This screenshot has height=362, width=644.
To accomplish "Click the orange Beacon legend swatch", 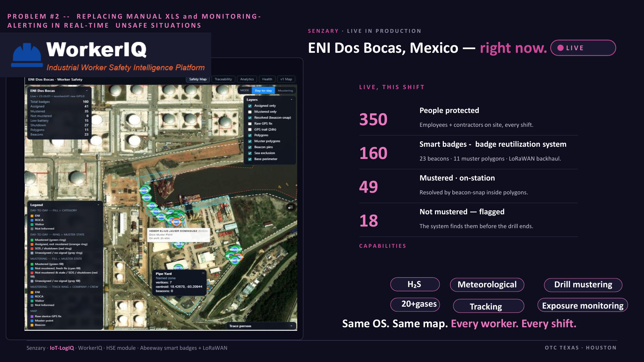I will tap(32, 325).
